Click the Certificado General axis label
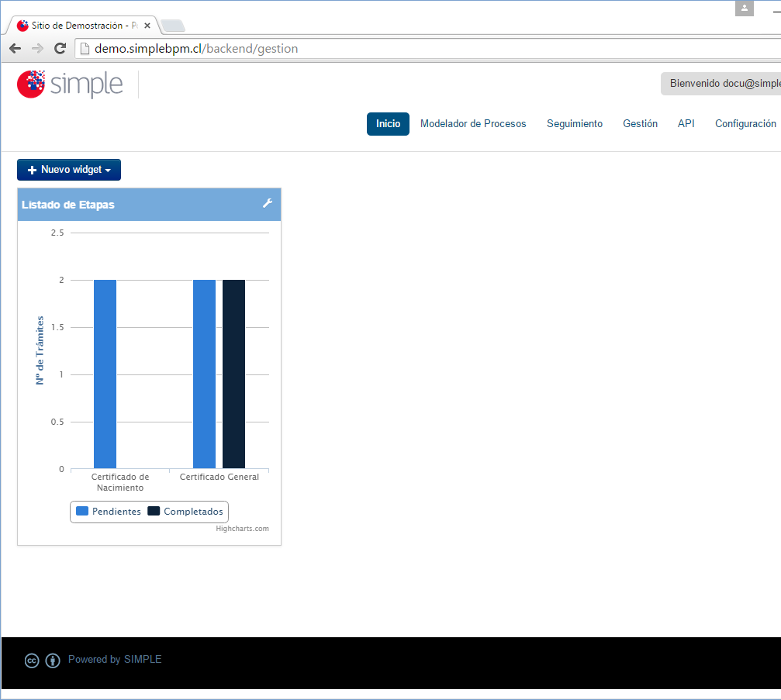 point(219,477)
